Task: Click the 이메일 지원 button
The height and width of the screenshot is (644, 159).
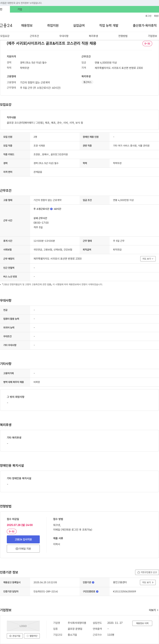Action: (23, 548)
